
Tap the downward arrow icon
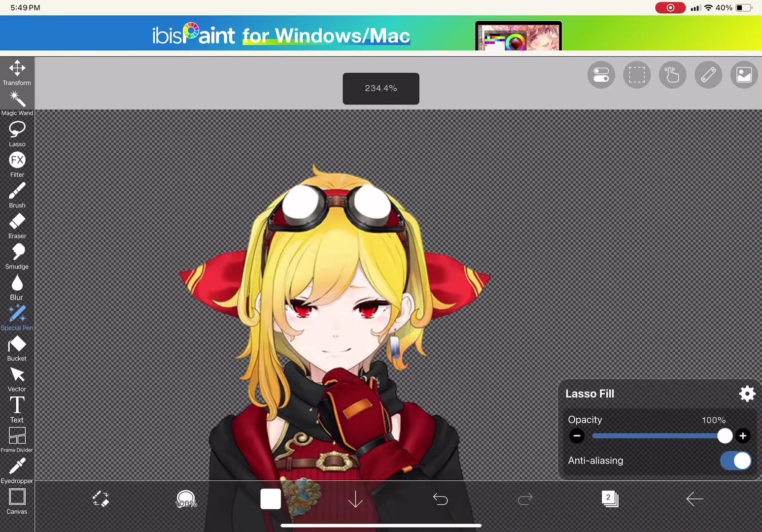355,499
